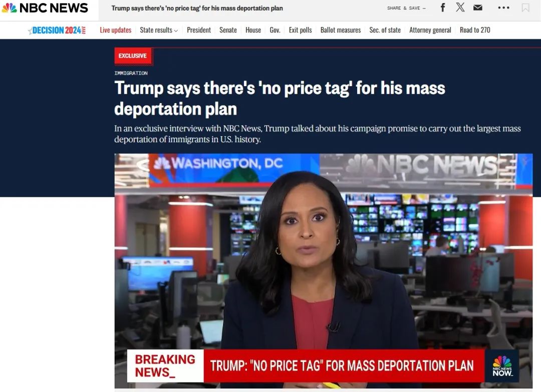Click the red Exclusive badge
Viewport: 541px width, 392px height.
(133, 56)
